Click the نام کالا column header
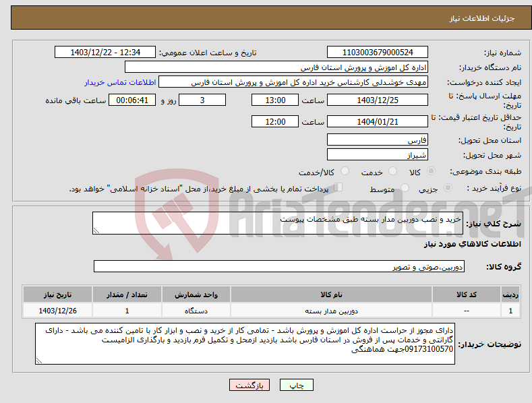The width and height of the screenshot is (532, 403). (x=331, y=294)
